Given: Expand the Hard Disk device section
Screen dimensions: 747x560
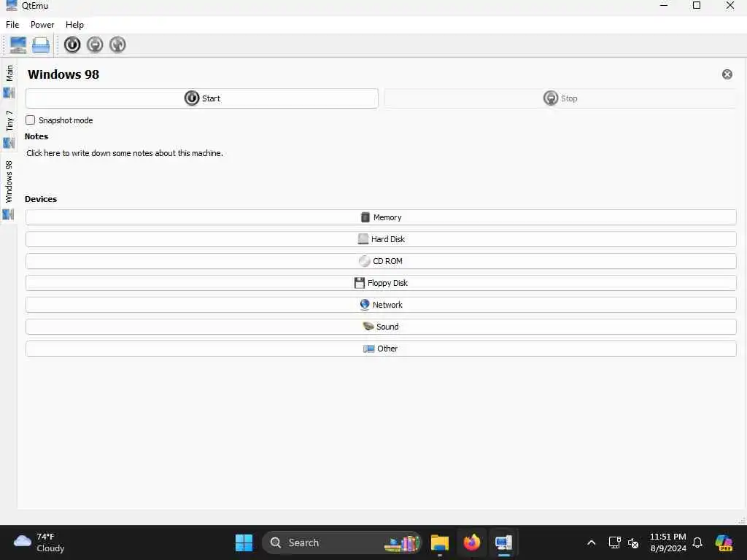Looking at the screenshot, I should (381, 239).
